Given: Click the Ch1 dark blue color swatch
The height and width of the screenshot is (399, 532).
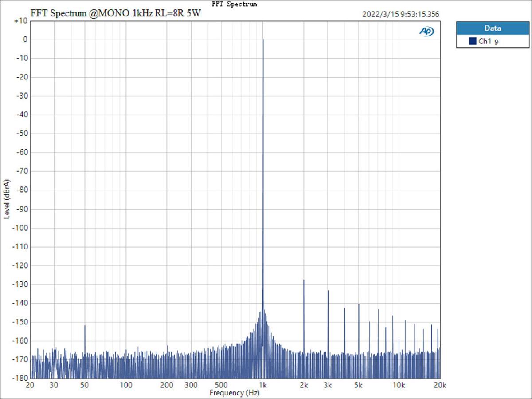Looking at the screenshot, I should click(473, 42).
